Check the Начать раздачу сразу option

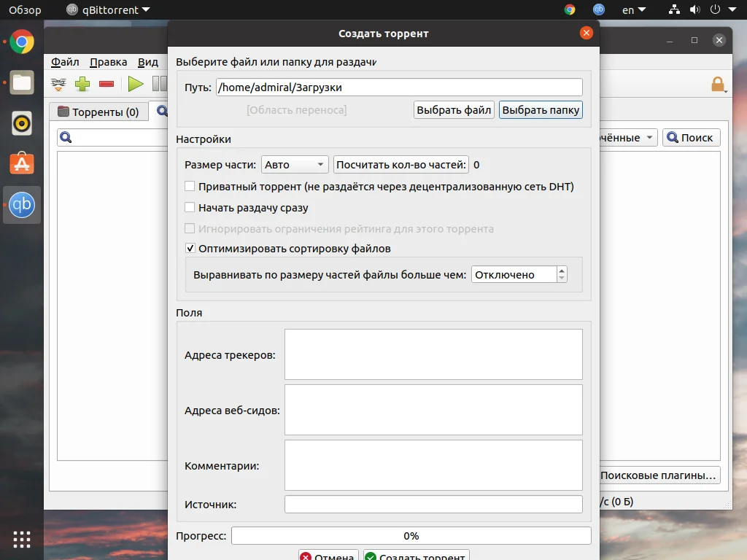190,207
